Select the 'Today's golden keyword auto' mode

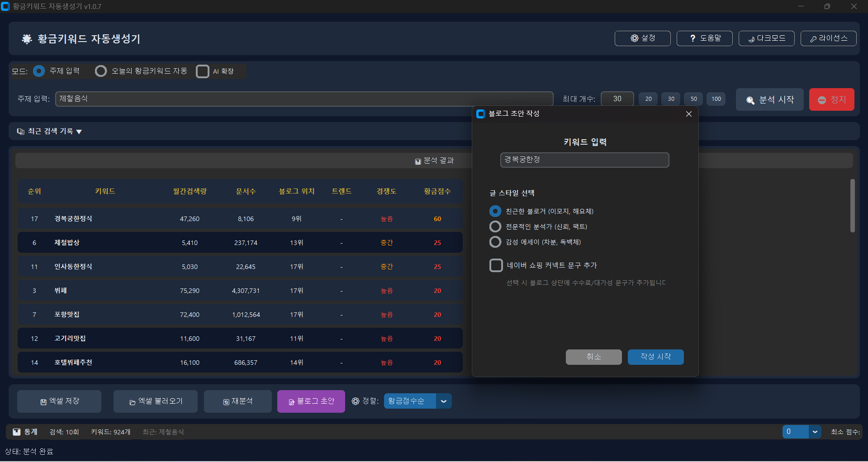tap(101, 71)
